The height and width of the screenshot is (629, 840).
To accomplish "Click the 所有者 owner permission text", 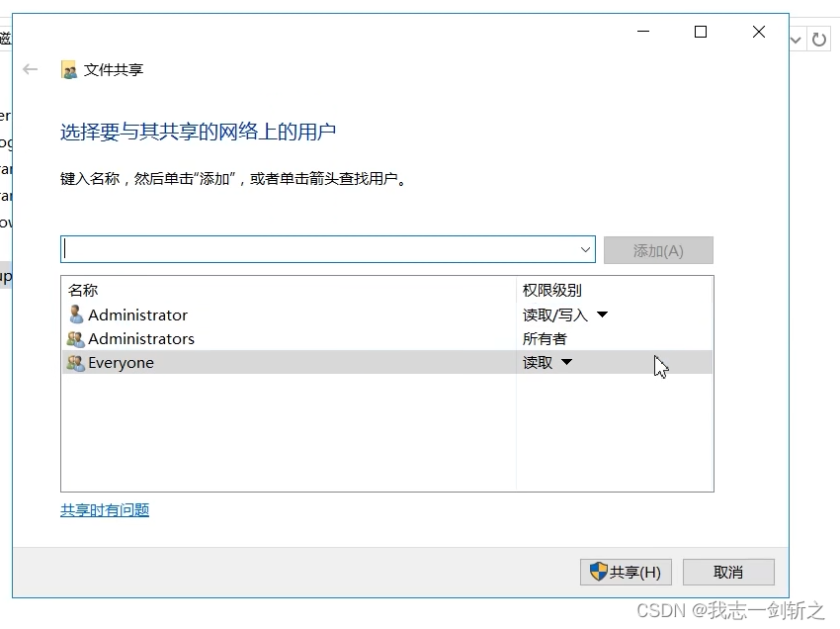I will (545, 339).
